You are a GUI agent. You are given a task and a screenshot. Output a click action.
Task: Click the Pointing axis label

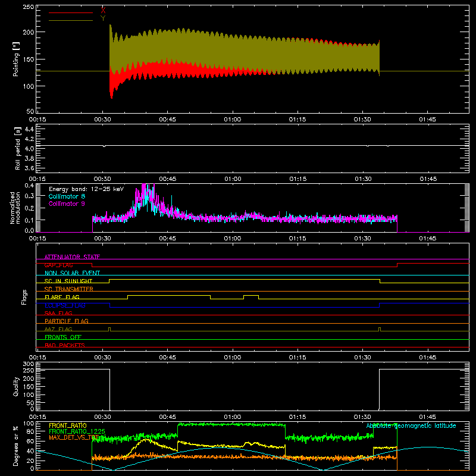pos(16,59)
